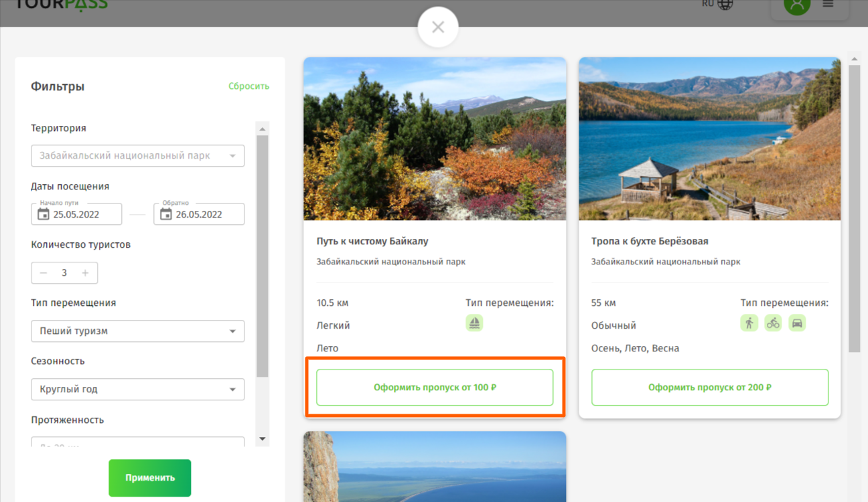This screenshot has width=868, height=502.
Task: Open the Территория dropdown
Action: click(137, 156)
